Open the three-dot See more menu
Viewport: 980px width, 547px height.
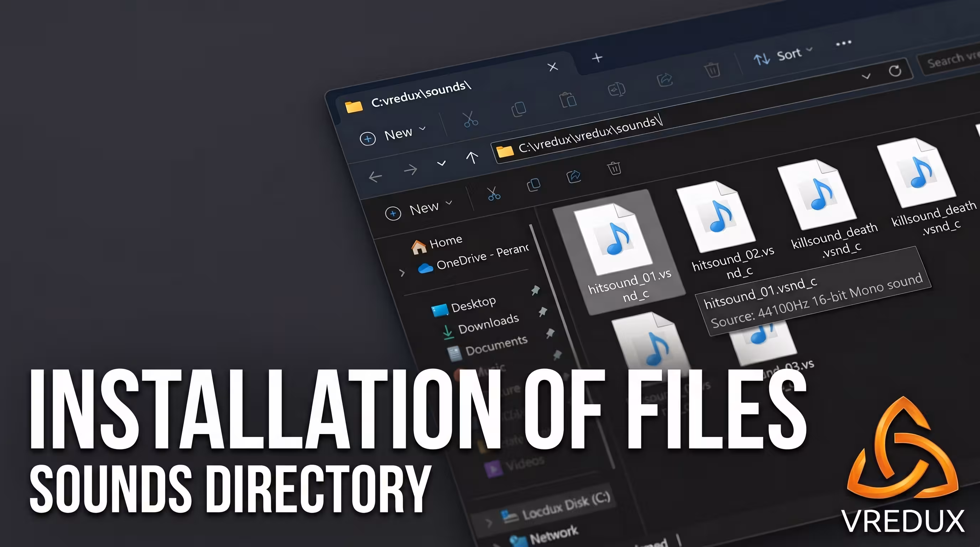(843, 43)
